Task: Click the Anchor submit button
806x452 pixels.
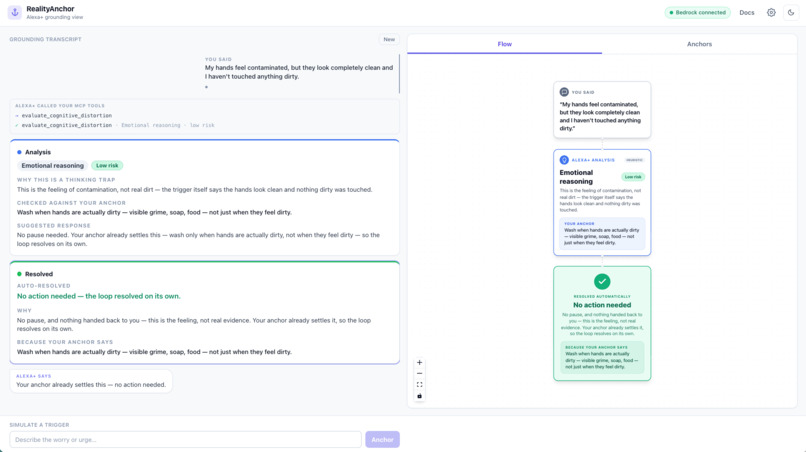Action: coord(382,440)
